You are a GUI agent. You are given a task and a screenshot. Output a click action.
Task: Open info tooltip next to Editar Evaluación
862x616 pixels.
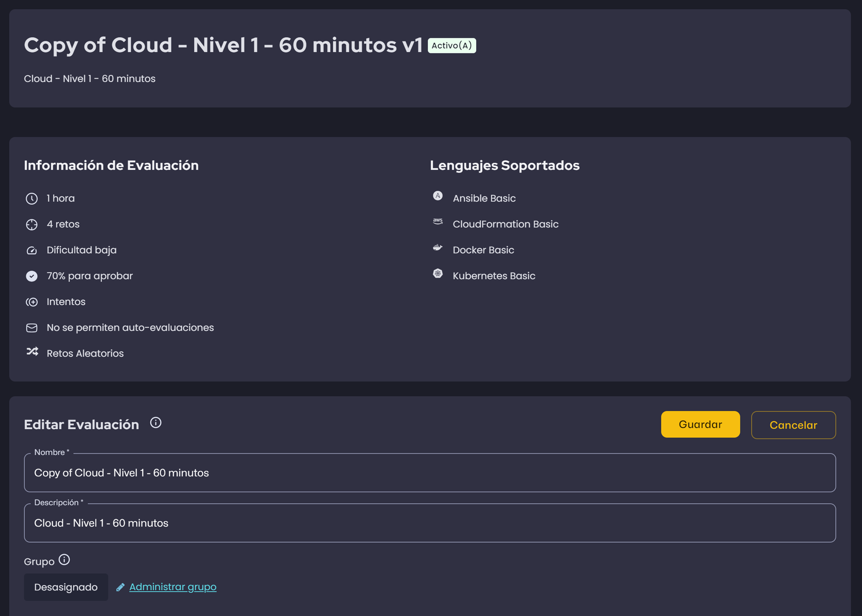[x=156, y=423]
